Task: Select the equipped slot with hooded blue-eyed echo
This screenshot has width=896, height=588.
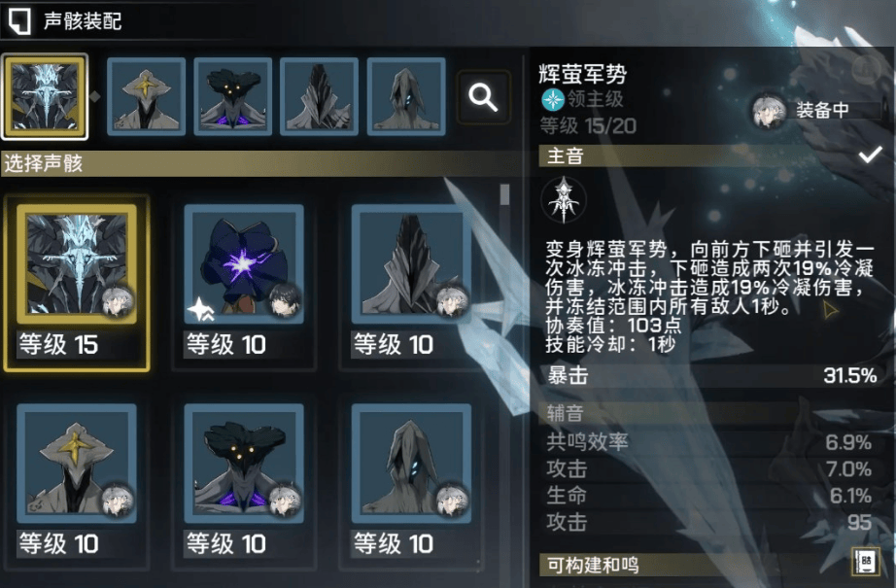Action: tap(406, 96)
